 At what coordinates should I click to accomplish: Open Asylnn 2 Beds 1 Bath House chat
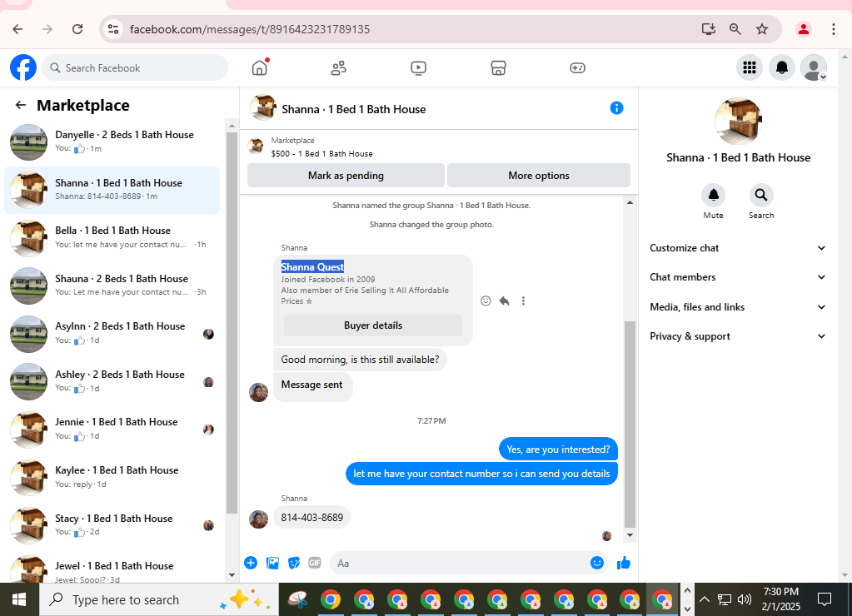112,333
